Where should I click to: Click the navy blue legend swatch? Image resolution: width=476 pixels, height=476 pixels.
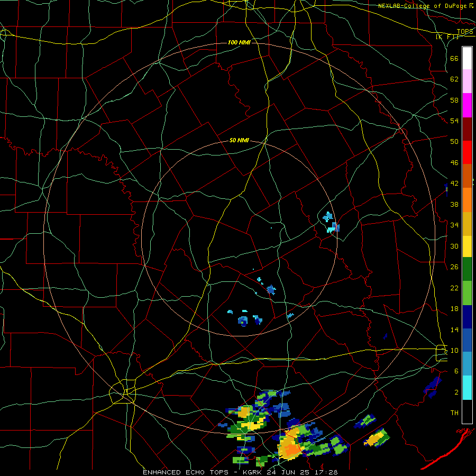467,317
